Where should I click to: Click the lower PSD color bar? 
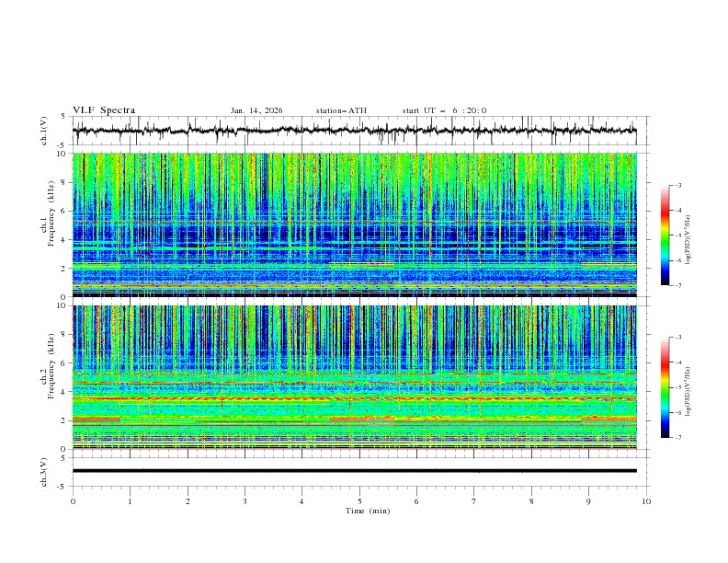point(665,387)
